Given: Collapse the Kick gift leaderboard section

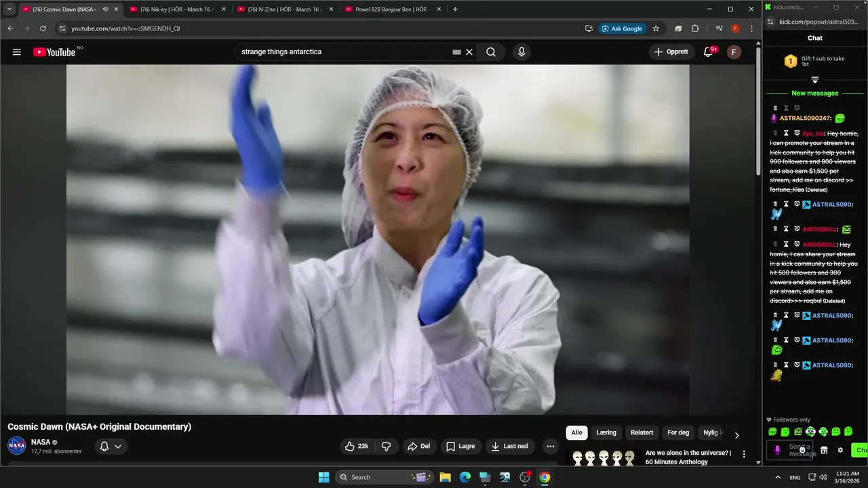Looking at the screenshot, I should coord(815,80).
